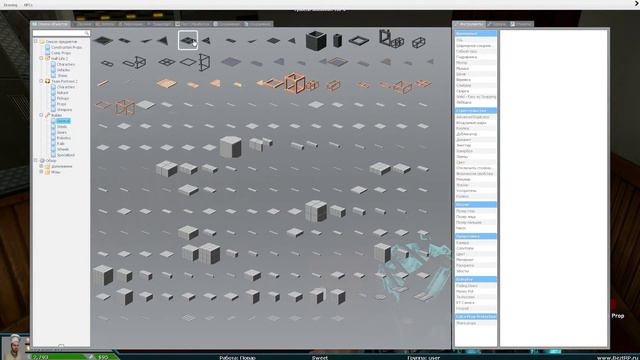Collapse the Team Fortress 2 tree branch
640x360 pixels.
(41, 81)
